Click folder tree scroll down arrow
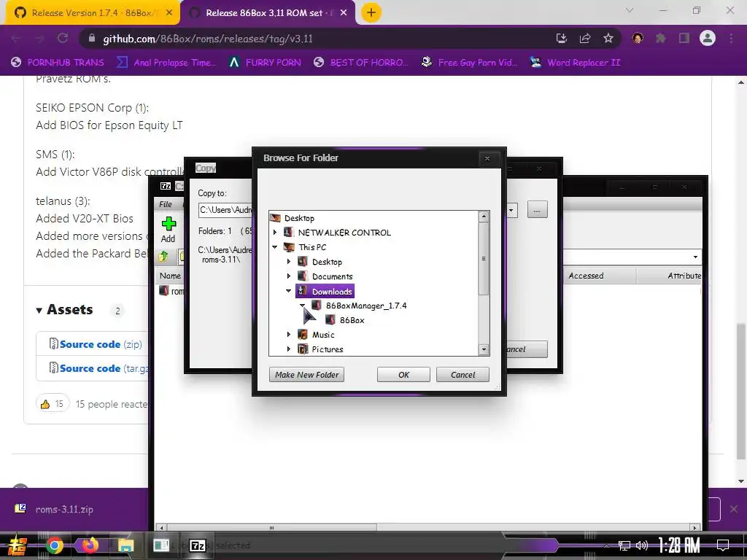747x560 pixels. pos(484,349)
